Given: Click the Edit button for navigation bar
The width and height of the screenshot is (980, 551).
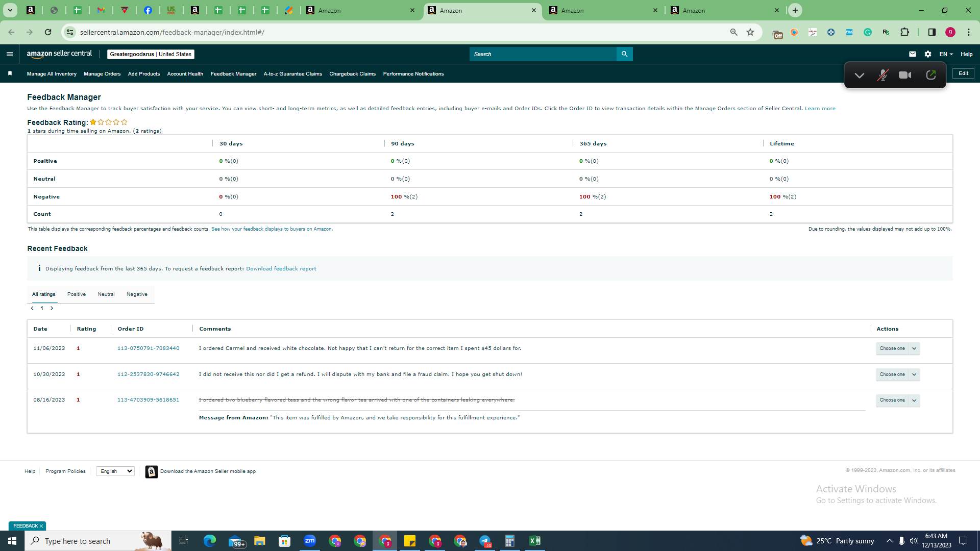Looking at the screenshot, I should tap(963, 73).
